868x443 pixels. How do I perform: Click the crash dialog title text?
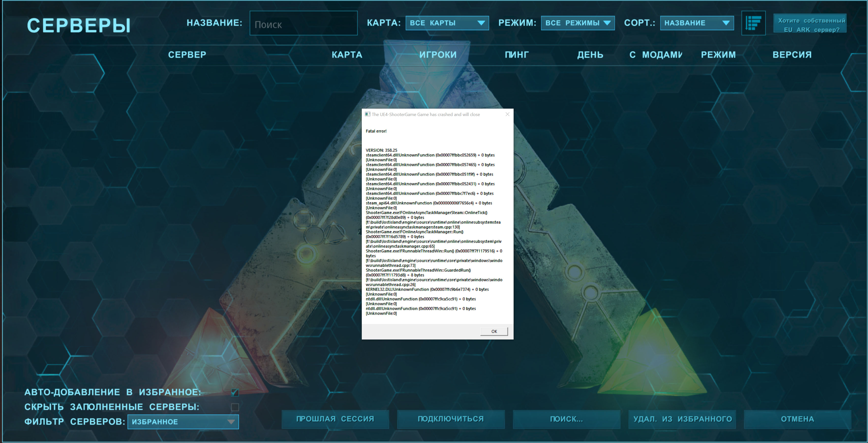(426, 115)
